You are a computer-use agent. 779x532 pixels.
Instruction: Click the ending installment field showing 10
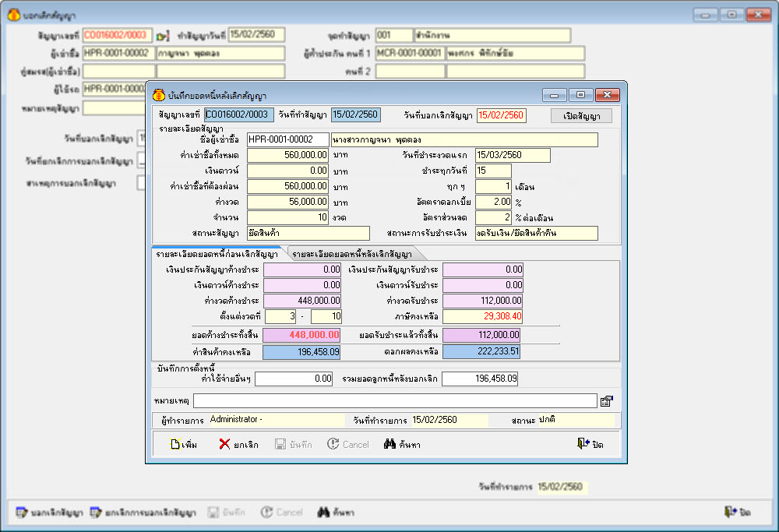coord(326,316)
